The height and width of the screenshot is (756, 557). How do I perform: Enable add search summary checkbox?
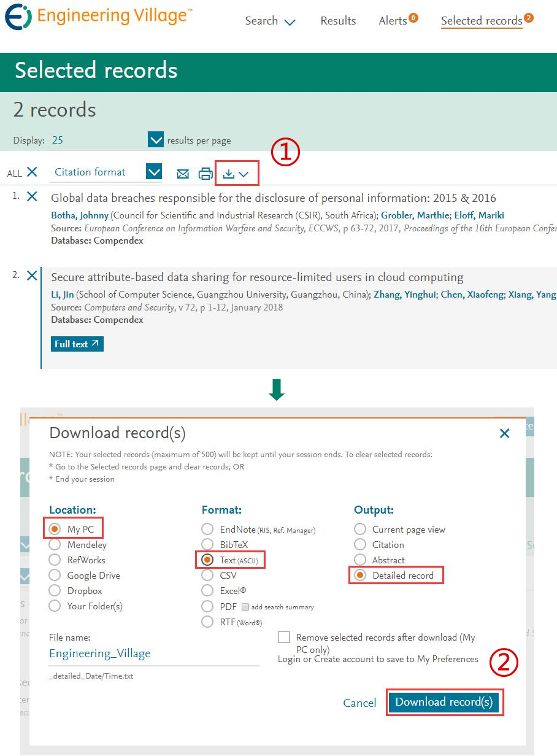pos(245,607)
